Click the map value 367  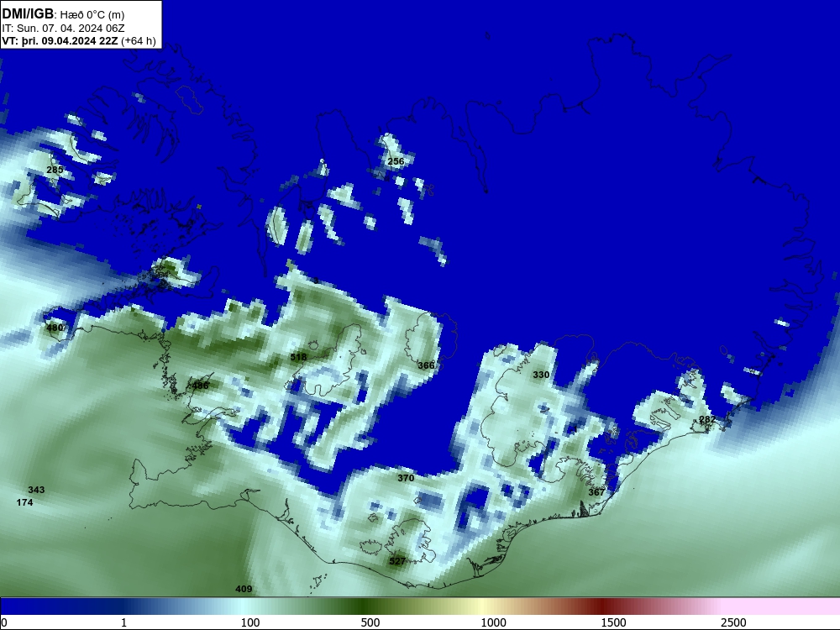[x=596, y=492]
